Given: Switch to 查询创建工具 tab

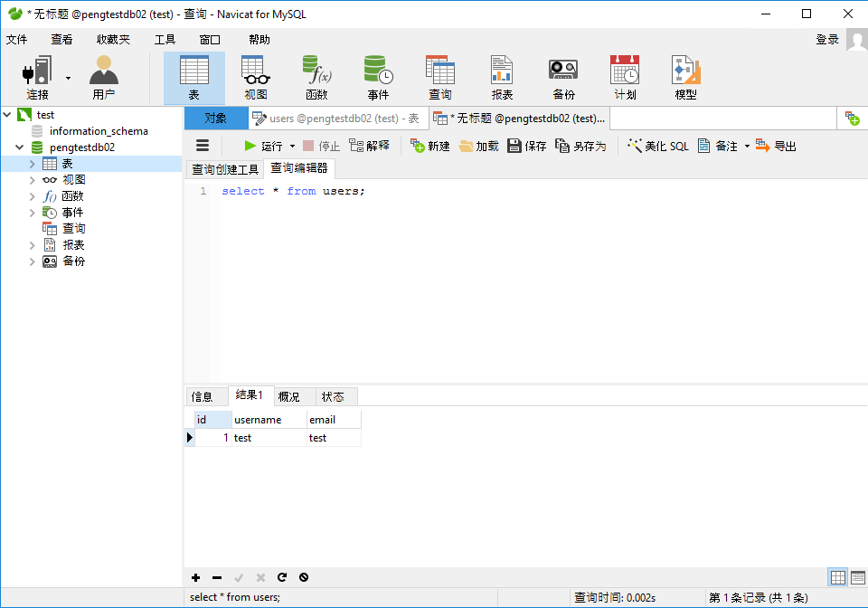Looking at the screenshot, I should coord(225,169).
